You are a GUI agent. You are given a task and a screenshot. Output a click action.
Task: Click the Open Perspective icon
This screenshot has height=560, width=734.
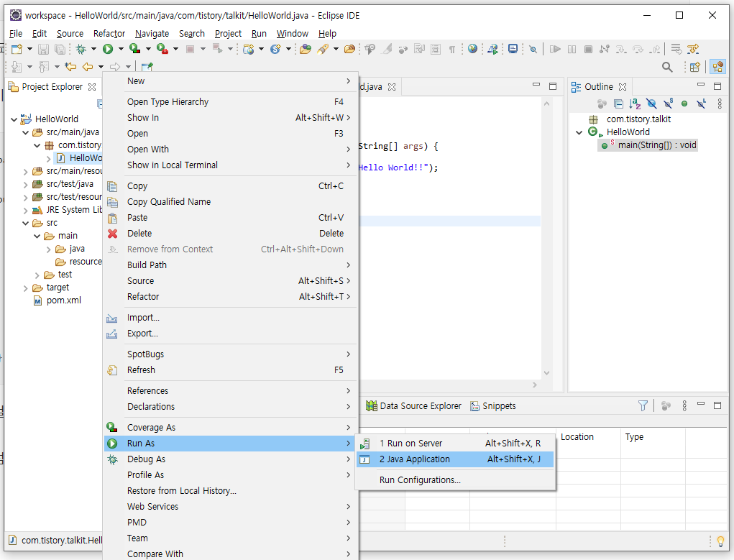tap(695, 68)
